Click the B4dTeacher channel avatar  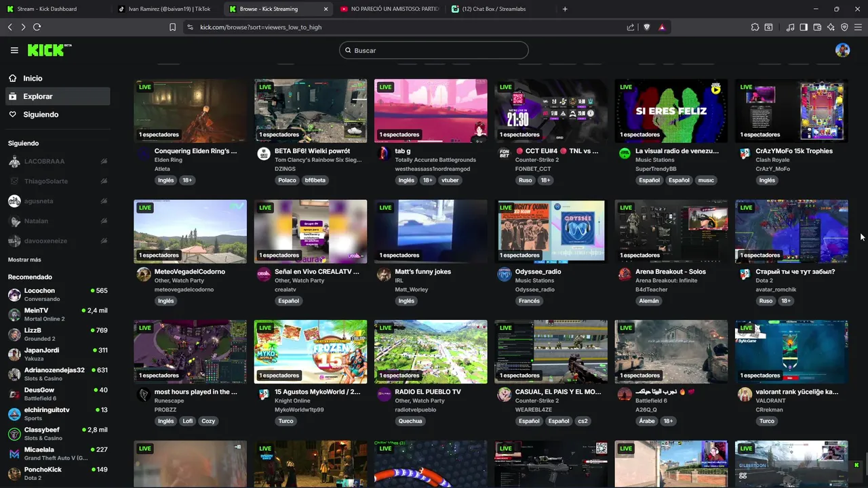tap(625, 274)
